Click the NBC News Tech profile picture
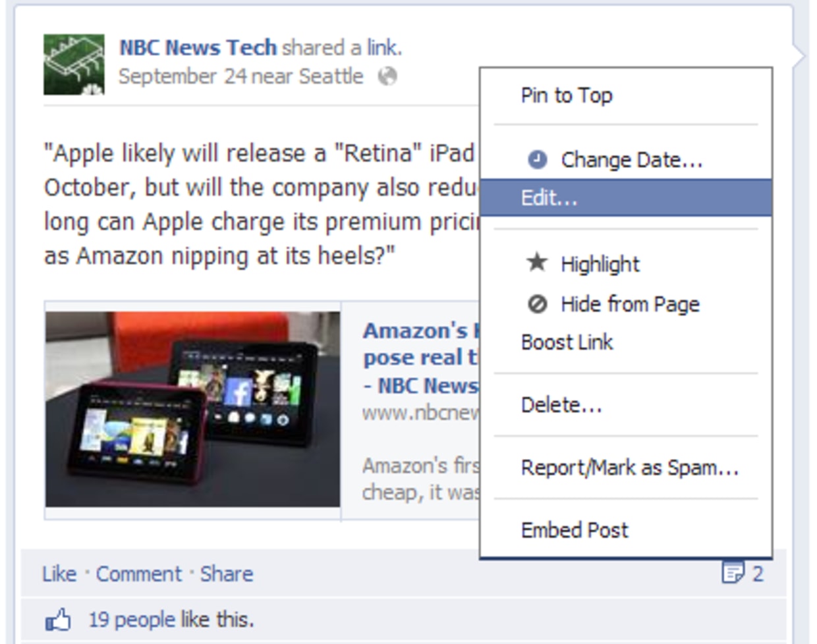Screen dimensions: 817x644 coord(74,65)
